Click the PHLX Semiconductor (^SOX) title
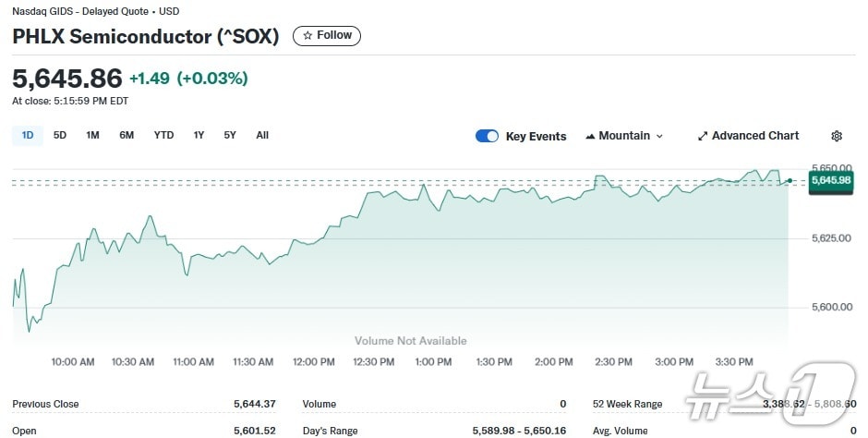This screenshot has width=868, height=438. tap(146, 37)
